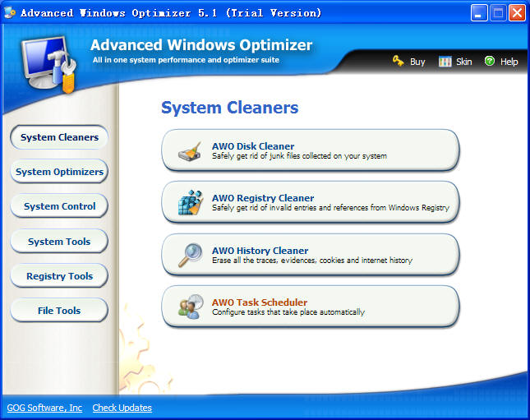The image size is (530, 420).
Task: Switch to System Optimizers category
Action: click(59, 172)
